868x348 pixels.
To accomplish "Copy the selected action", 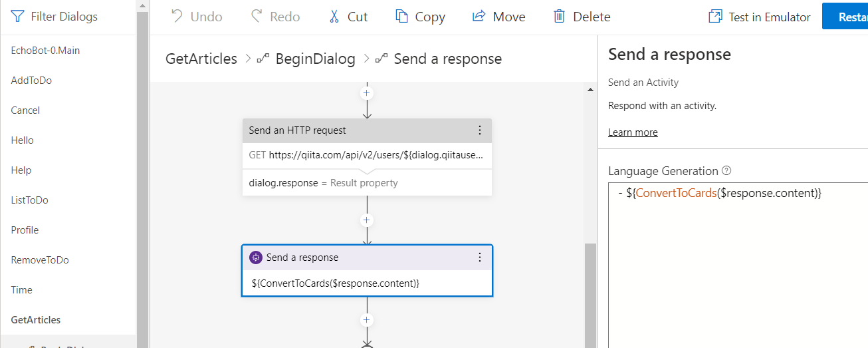I will 420,17.
